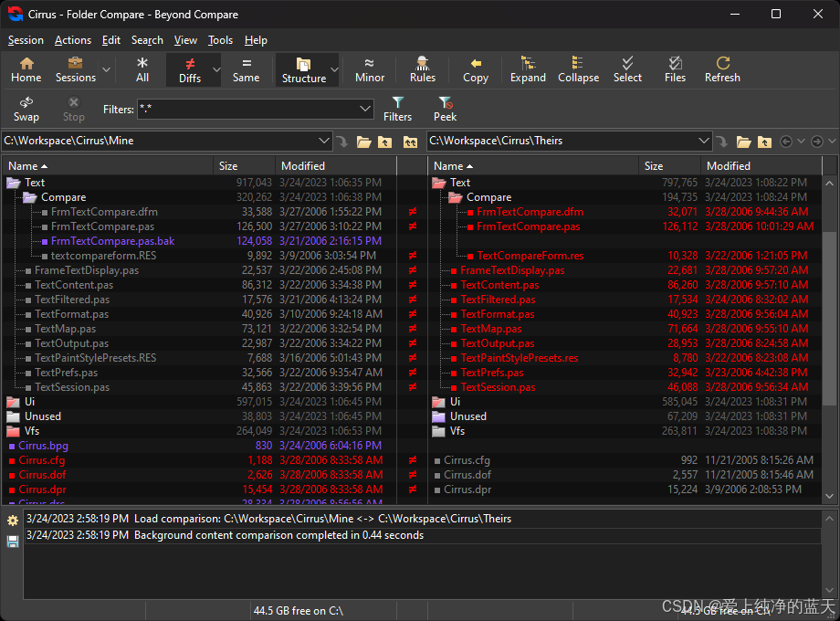Open the Actions menu
Image resolution: width=840 pixels, height=621 pixels.
pos(73,40)
